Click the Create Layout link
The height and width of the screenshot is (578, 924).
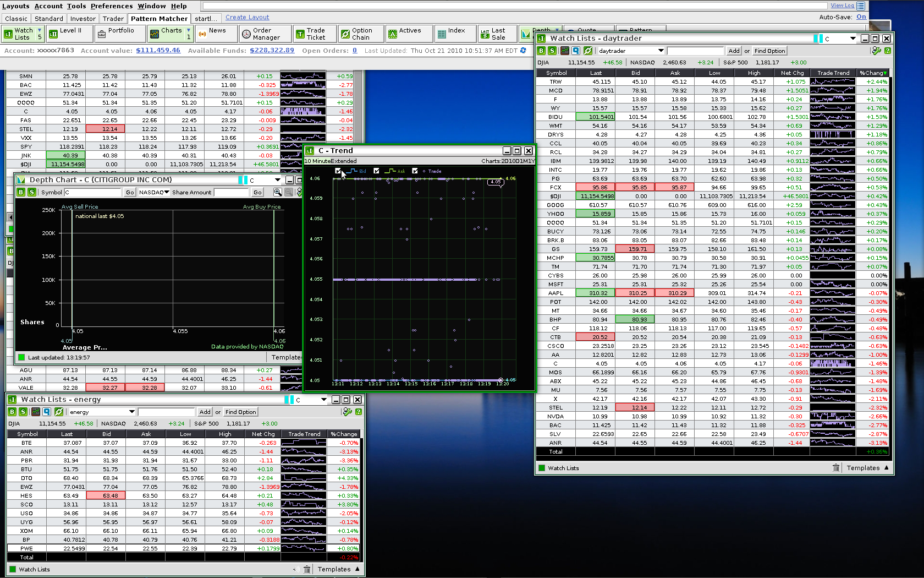(248, 17)
